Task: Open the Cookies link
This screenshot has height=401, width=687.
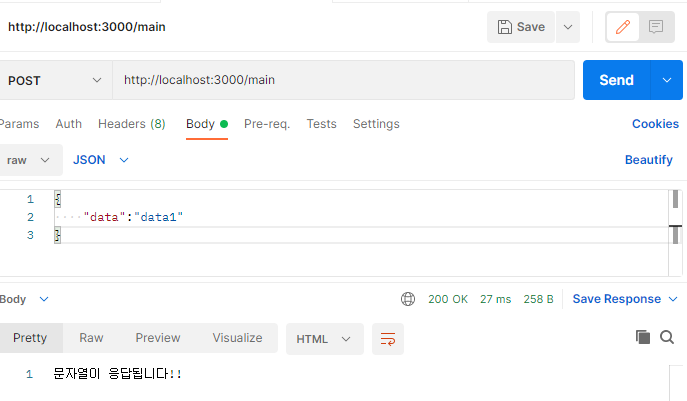Action: [655, 124]
